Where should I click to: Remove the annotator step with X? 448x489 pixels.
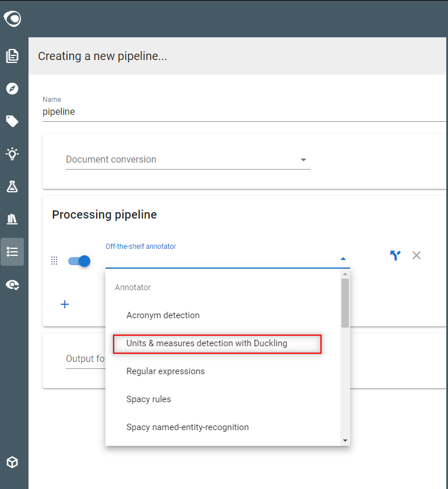[417, 255]
